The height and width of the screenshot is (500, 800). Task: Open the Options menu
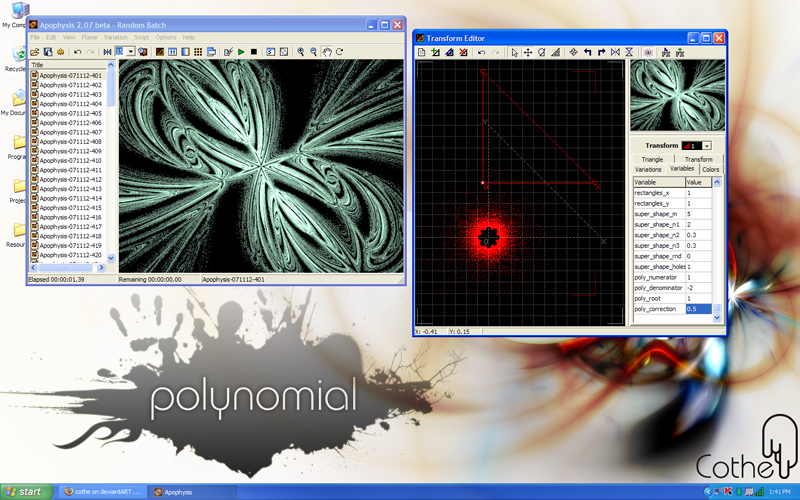pyautogui.click(x=166, y=37)
